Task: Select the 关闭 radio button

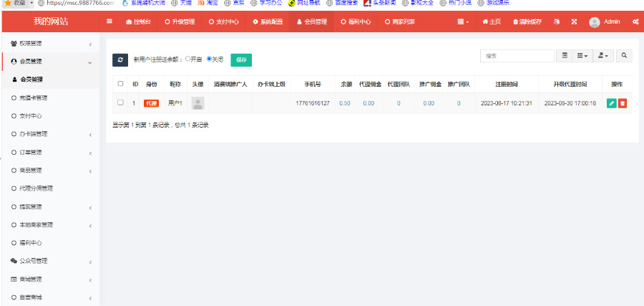Action: click(209, 59)
